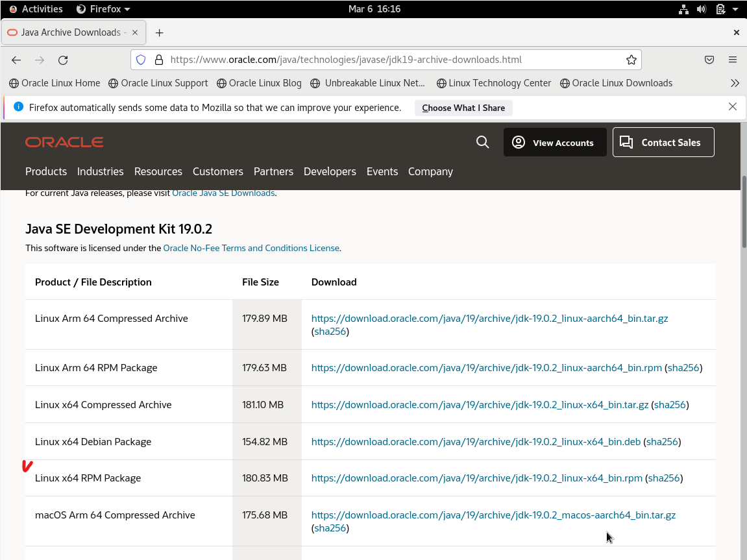Click the Contact Sales button

pos(663,142)
